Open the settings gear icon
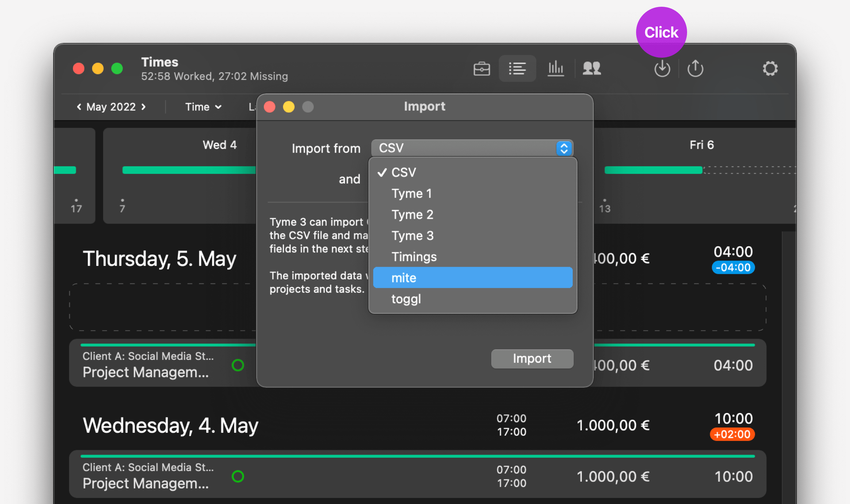The image size is (850, 504). click(x=770, y=69)
